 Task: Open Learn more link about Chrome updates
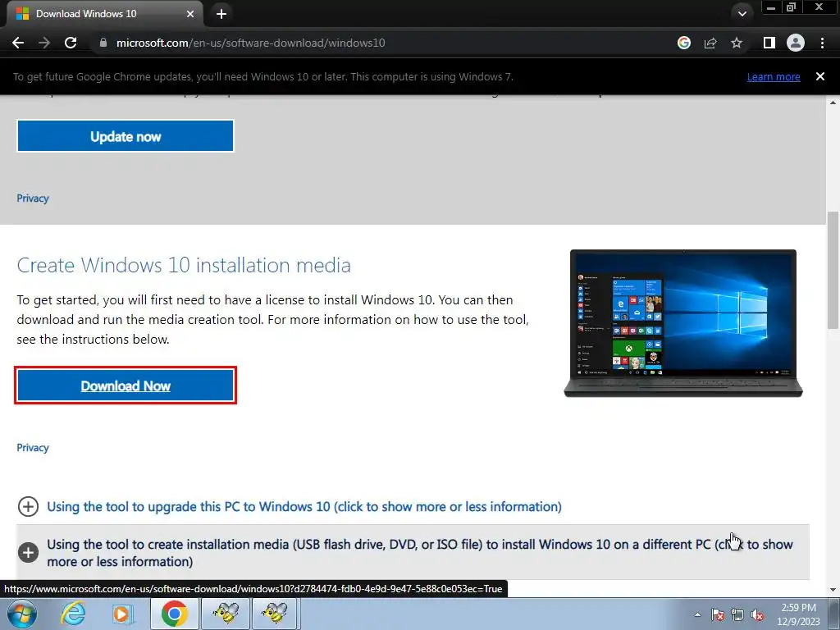pyautogui.click(x=774, y=76)
